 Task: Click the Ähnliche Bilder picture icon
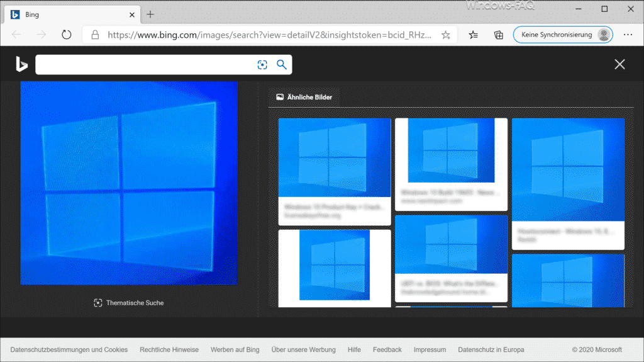pyautogui.click(x=280, y=97)
